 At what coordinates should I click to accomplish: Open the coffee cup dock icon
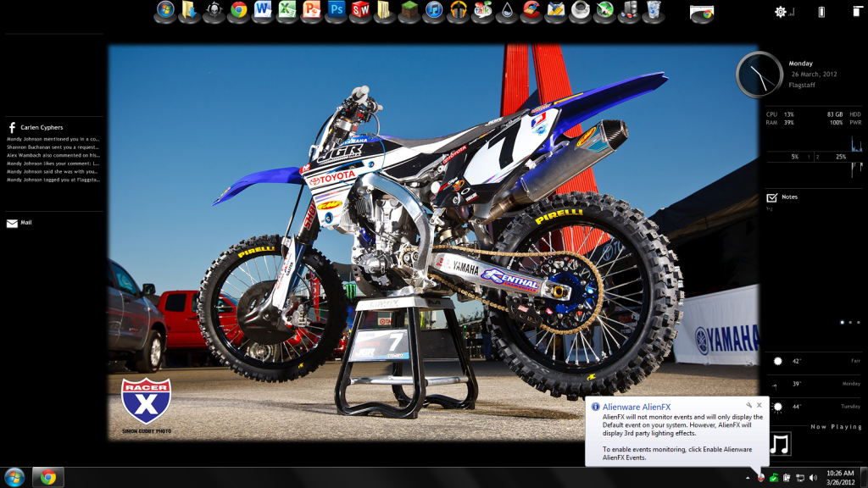pyautogui.click(x=580, y=10)
